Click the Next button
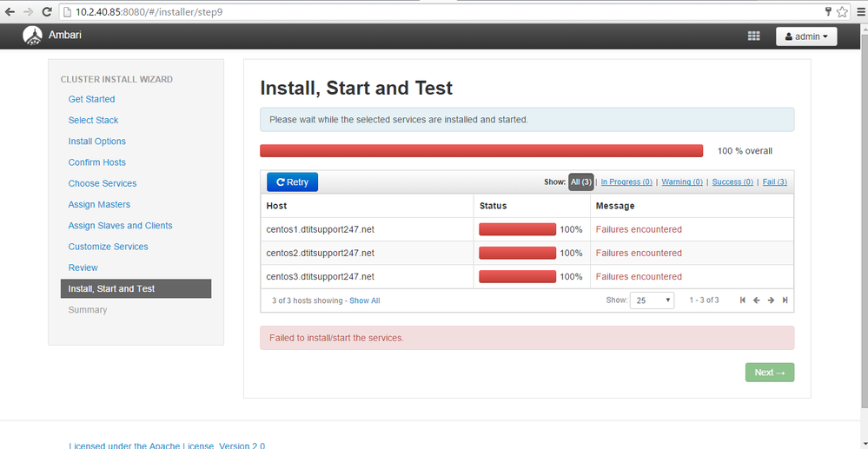 click(770, 373)
